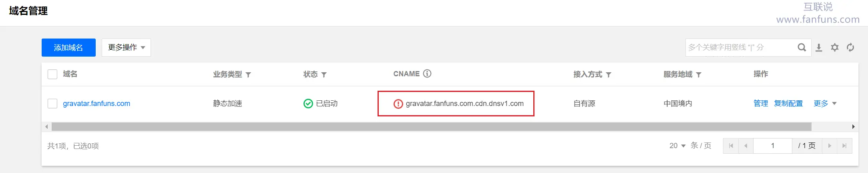868x173 pixels.
Task: Click the CNAME info icon
Action: click(x=427, y=73)
